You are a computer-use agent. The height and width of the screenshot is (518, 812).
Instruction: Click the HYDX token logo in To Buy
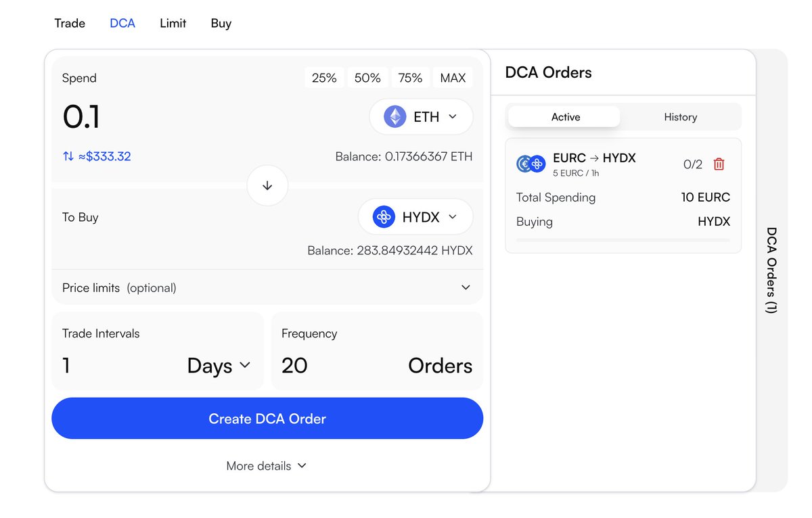point(384,217)
